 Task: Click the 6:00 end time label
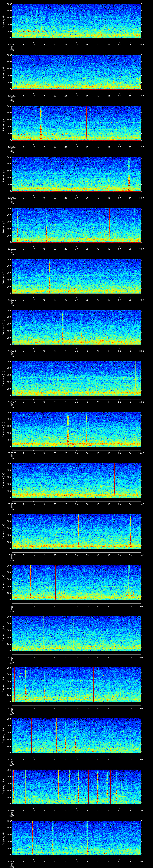point(141,249)
